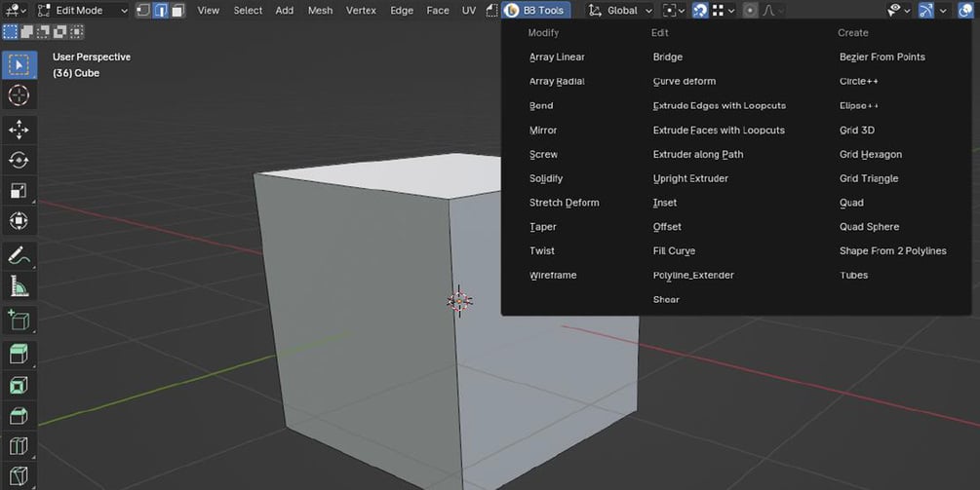Choose Shape From 2 Polylines
Viewport: 980px width, 490px height.
tap(892, 251)
